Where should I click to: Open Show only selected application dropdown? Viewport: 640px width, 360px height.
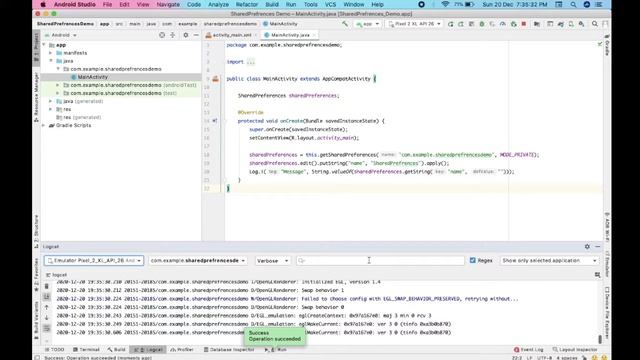pos(549,260)
